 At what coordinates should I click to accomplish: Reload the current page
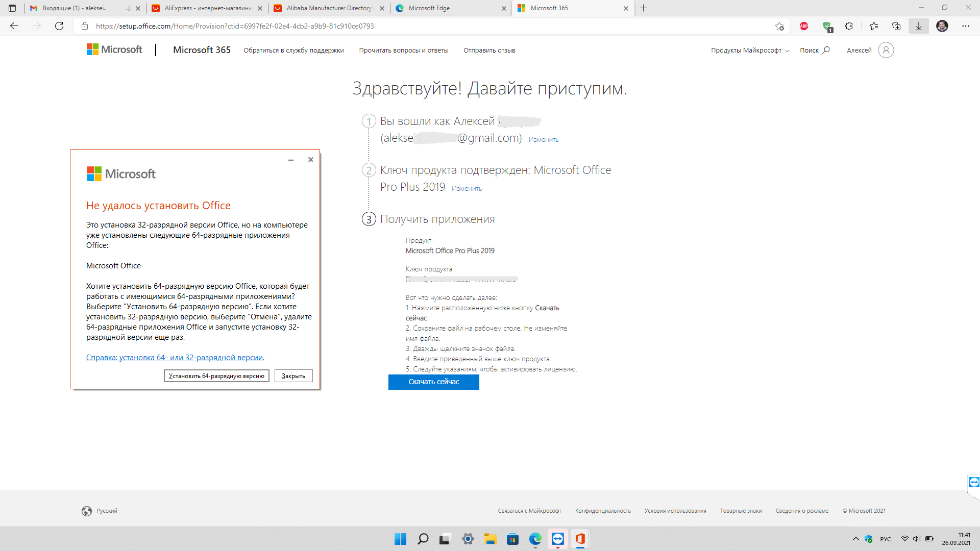(x=59, y=26)
